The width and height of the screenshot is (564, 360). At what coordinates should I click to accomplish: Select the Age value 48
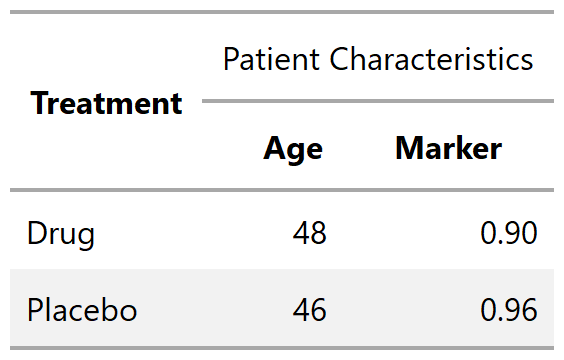(309, 233)
